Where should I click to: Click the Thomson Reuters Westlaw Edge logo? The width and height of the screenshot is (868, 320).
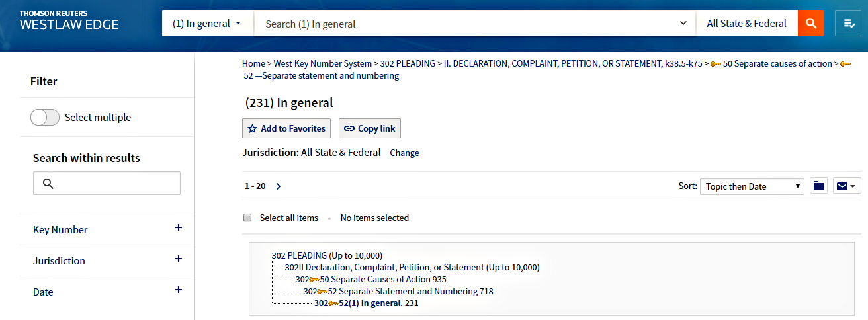(69, 20)
